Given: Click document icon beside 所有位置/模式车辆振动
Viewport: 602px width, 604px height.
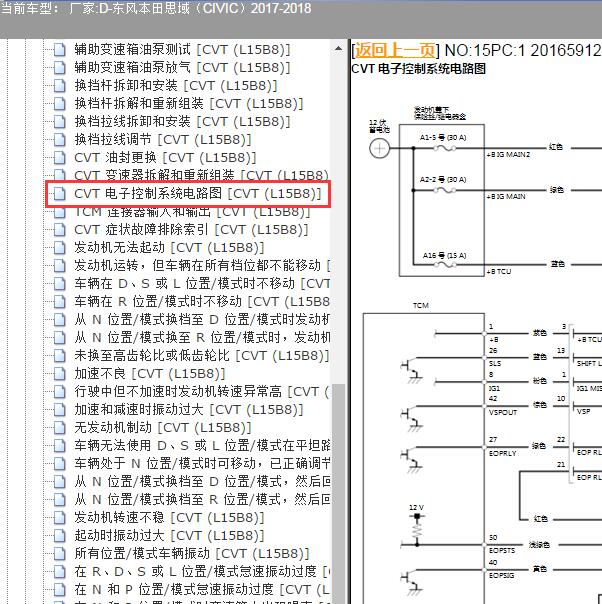Looking at the screenshot, I should pyautogui.click(x=59, y=553).
